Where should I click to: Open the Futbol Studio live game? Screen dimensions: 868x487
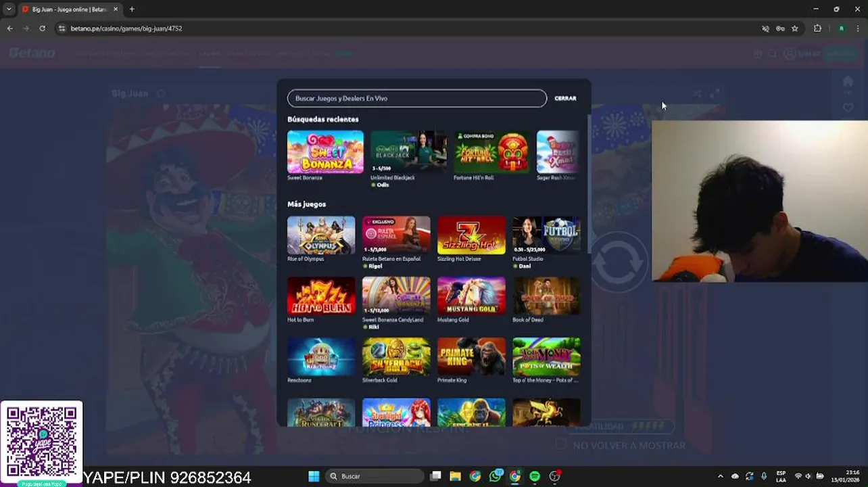tap(546, 235)
